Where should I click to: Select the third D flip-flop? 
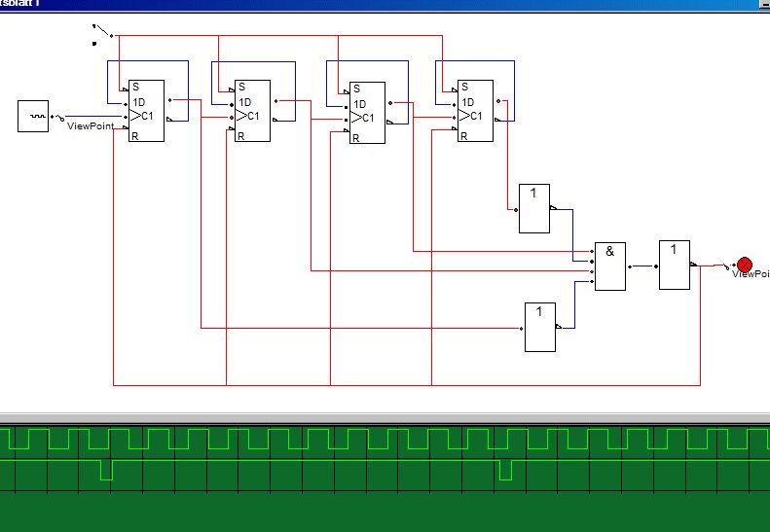(367, 113)
